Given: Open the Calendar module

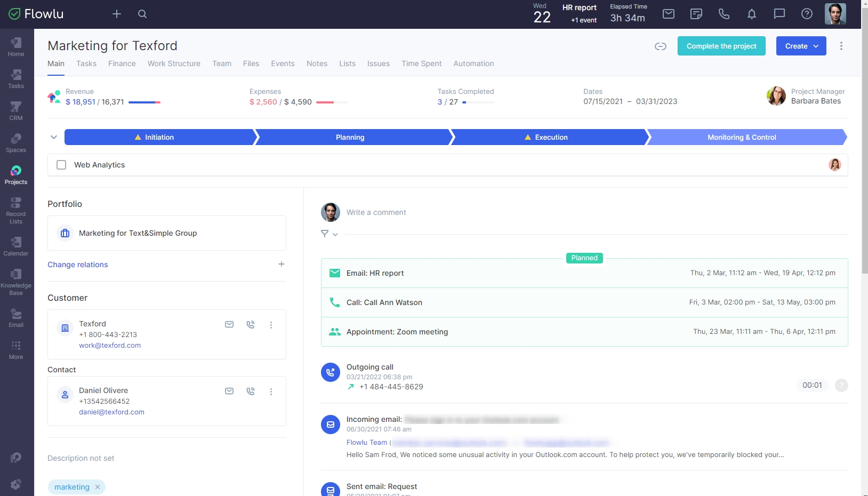Looking at the screenshot, I should tap(16, 246).
